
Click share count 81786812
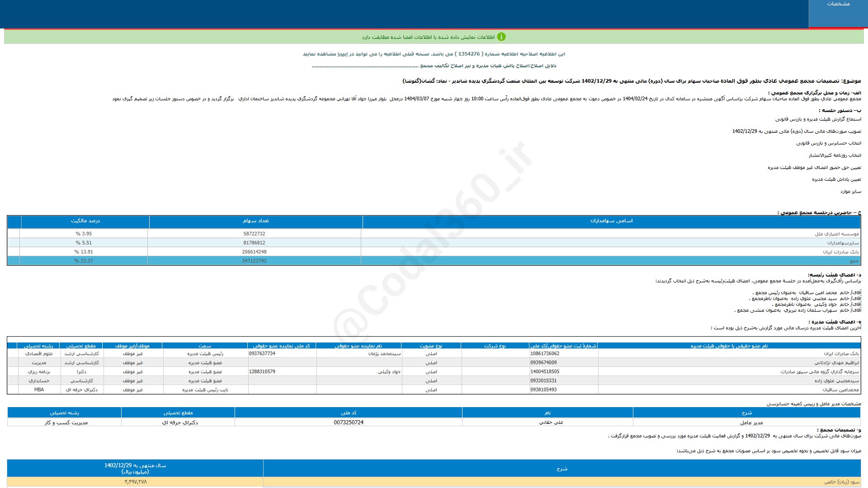coord(254,243)
